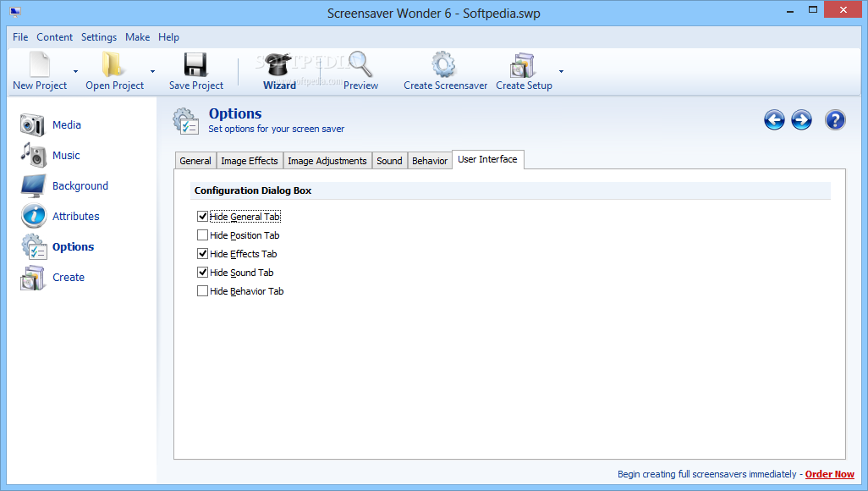This screenshot has width=868, height=491.
Task: Expand the Open Project dropdown arrow
Action: click(153, 71)
